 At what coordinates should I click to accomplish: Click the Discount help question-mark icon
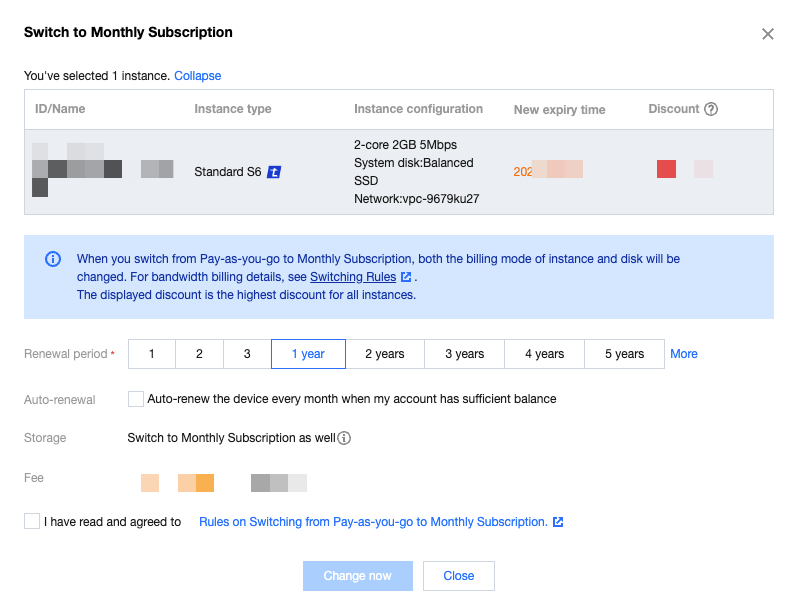[x=711, y=110]
